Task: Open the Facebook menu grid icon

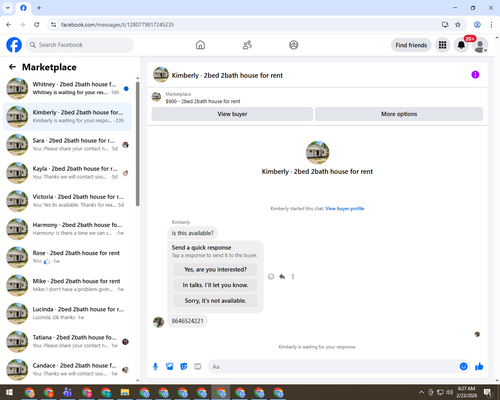Action: tap(442, 45)
